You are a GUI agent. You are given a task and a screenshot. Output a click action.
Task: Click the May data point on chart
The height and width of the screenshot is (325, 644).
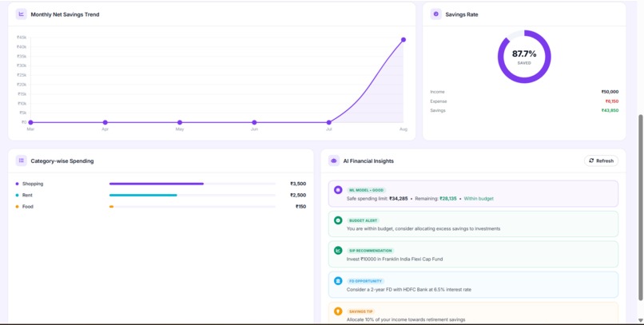coord(180,122)
